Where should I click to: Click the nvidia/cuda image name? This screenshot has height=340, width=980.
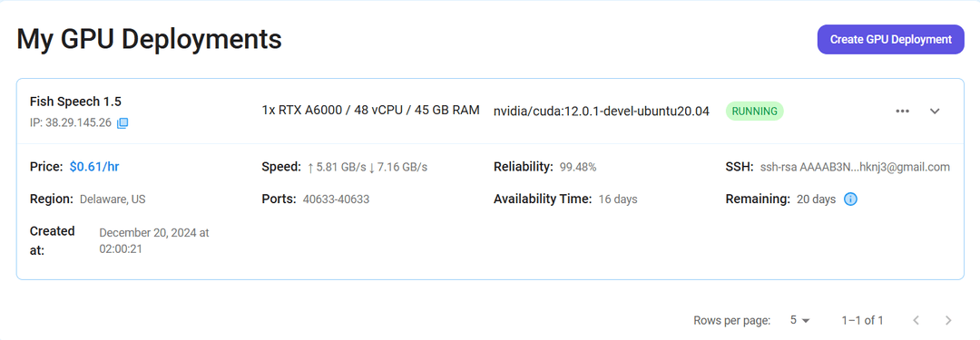coord(602,112)
